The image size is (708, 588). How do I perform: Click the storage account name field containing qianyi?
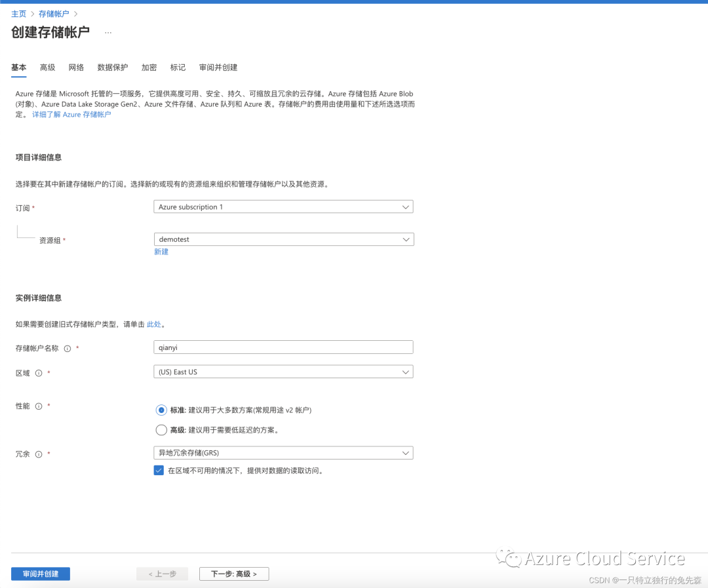[283, 347]
